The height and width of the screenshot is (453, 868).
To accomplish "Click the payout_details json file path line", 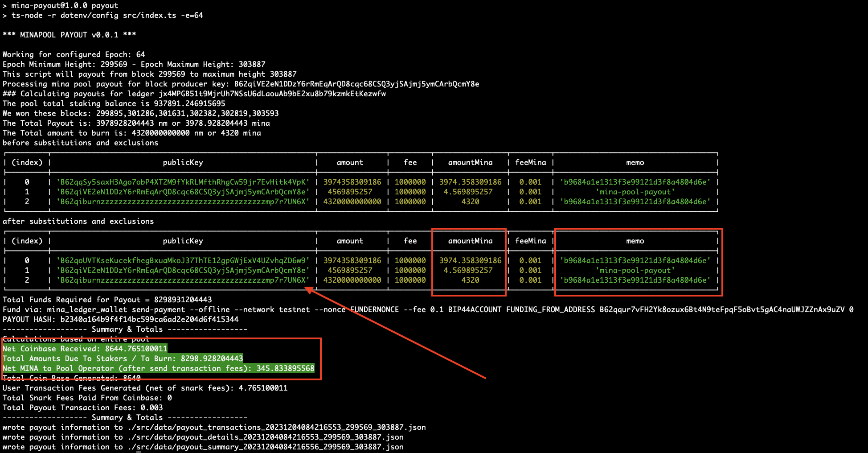I will click(203, 437).
